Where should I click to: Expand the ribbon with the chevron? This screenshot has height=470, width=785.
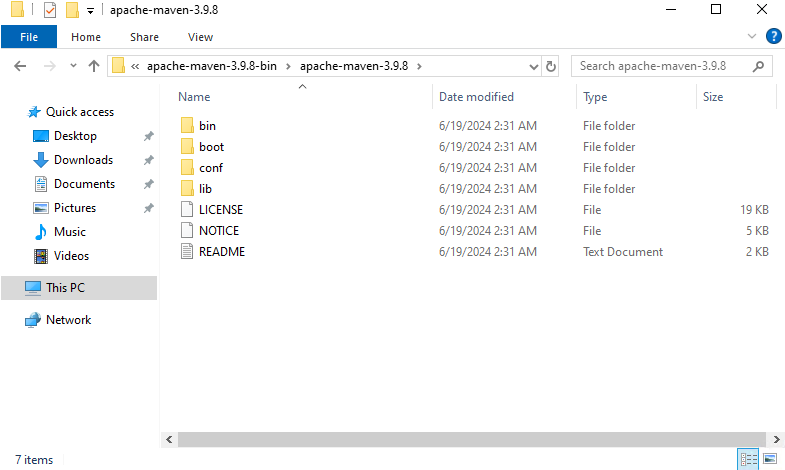tap(751, 36)
